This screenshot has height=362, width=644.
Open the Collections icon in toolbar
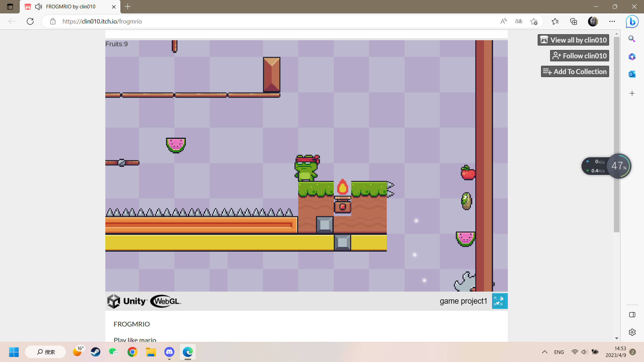(x=574, y=21)
